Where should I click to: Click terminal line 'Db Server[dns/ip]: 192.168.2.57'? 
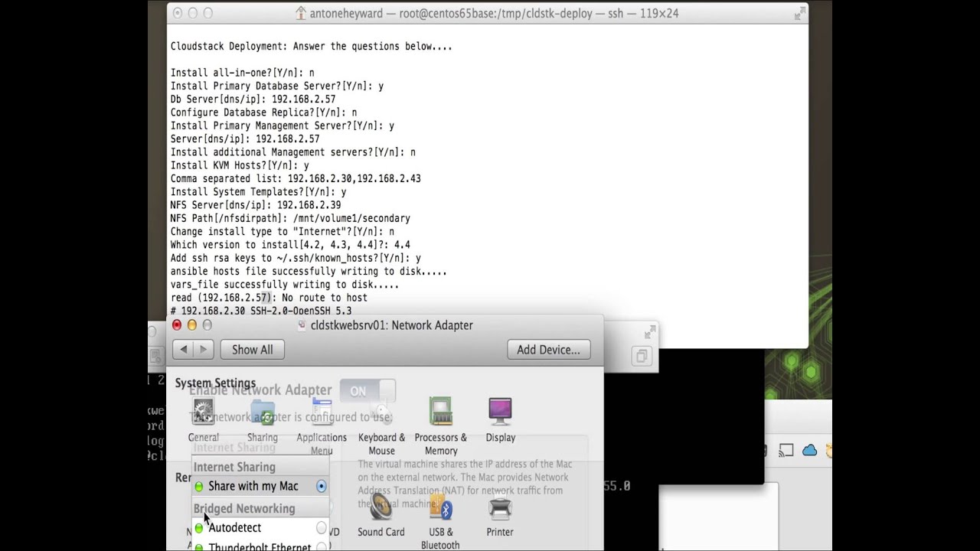click(x=253, y=99)
